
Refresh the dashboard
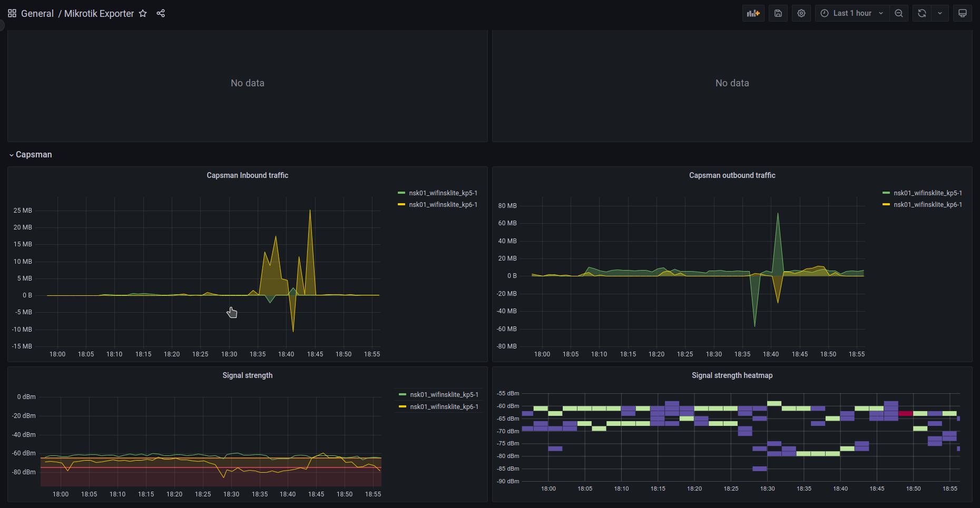coord(922,13)
